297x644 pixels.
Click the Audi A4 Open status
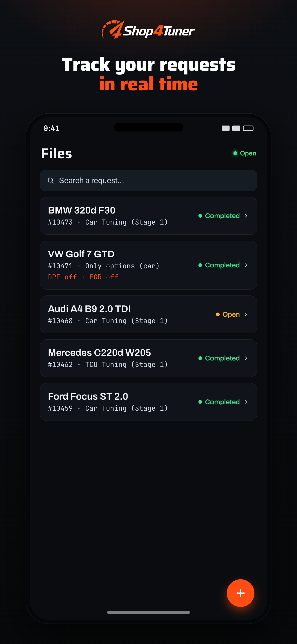[x=228, y=314]
